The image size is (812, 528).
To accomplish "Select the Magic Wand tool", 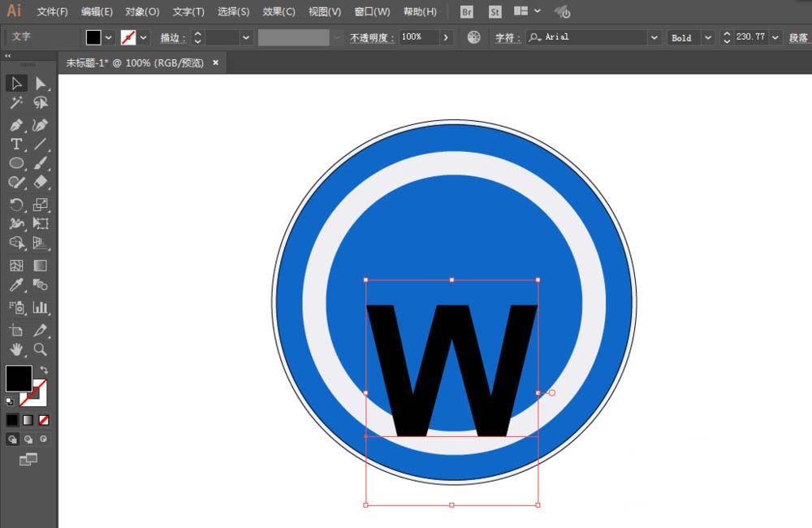I will pyautogui.click(x=16, y=103).
